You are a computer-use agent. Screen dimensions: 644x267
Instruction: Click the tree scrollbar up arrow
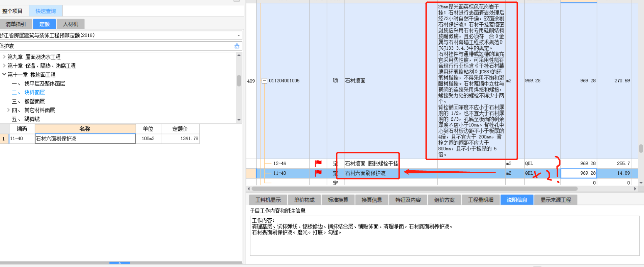tap(239, 55)
